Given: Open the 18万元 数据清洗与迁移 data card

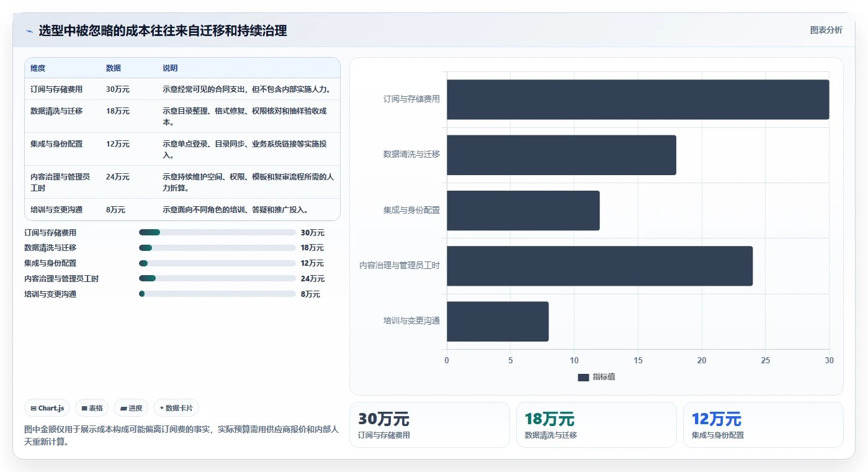Looking at the screenshot, I should 596,425.
